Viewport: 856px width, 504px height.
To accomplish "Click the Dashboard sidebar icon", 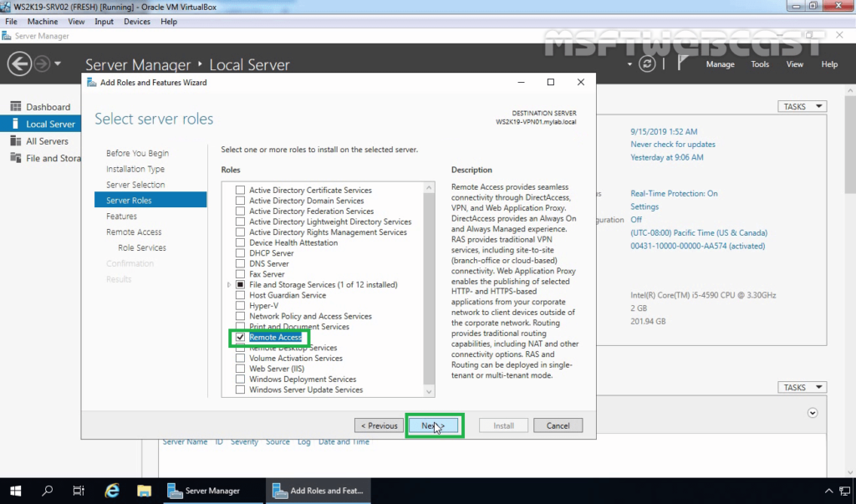I will point(16,106).
